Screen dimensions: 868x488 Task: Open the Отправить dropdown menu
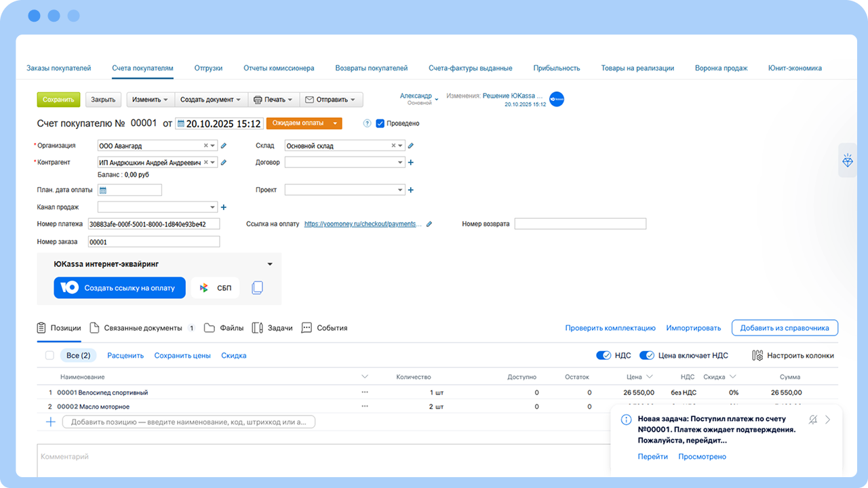[x=331, y=100]
